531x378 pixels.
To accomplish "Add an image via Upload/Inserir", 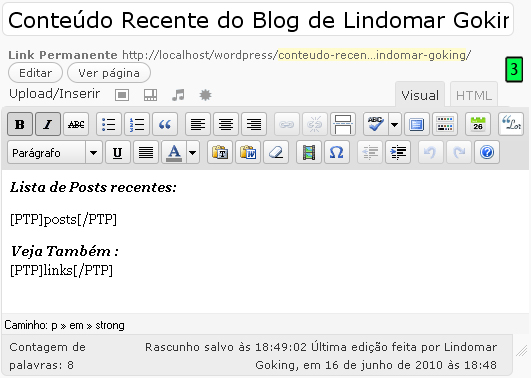I will coord(122,95).
